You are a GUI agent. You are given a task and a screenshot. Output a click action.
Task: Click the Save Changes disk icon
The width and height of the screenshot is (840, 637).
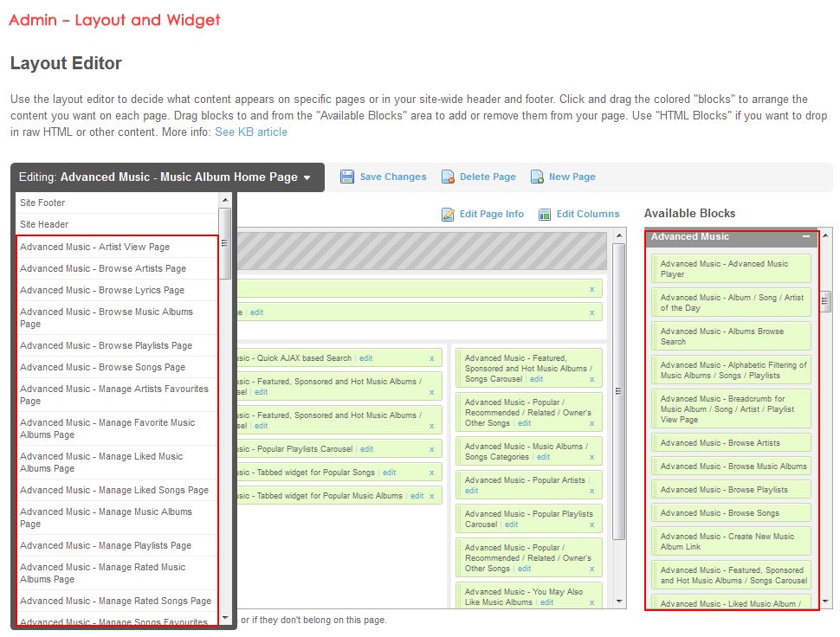(x=347, y=177)
